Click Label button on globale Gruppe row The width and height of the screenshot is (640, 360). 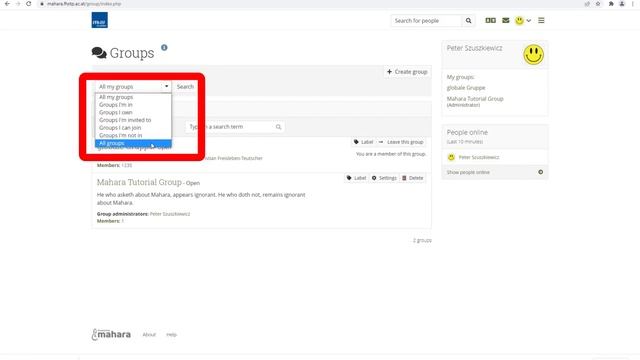[x=363, y=142]
